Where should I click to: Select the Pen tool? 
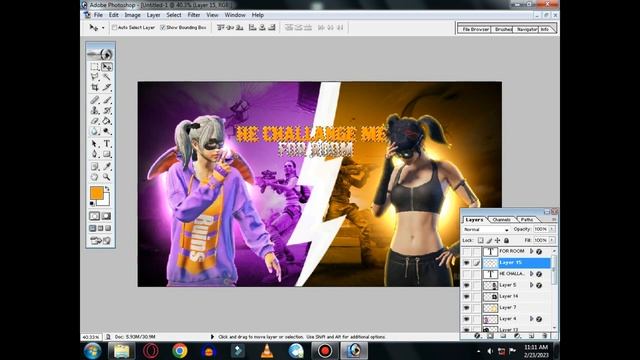click(x=95, y=154)
